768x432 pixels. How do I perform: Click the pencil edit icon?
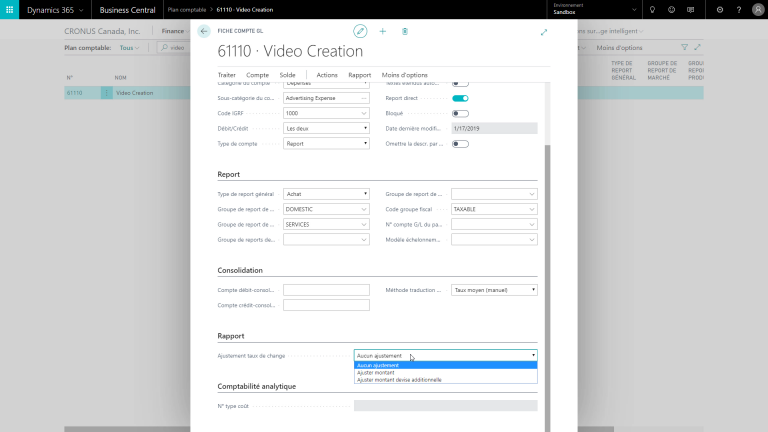click(x=360, y=31)
